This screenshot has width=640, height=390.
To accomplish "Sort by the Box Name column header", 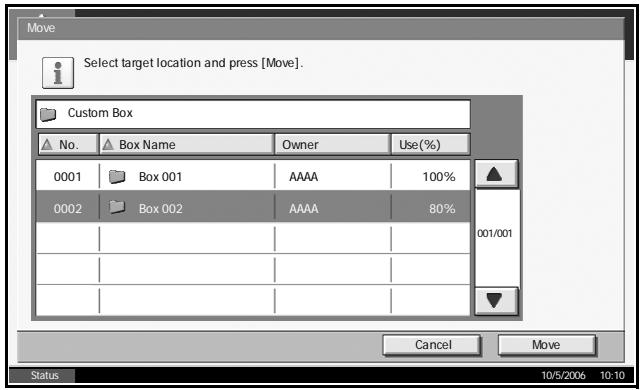I will pos(187,144).
